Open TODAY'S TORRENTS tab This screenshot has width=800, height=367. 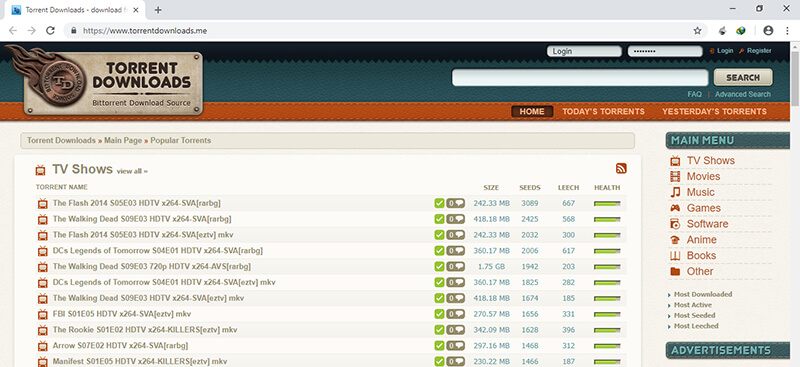pyautogui.click(x=604, y=111)
